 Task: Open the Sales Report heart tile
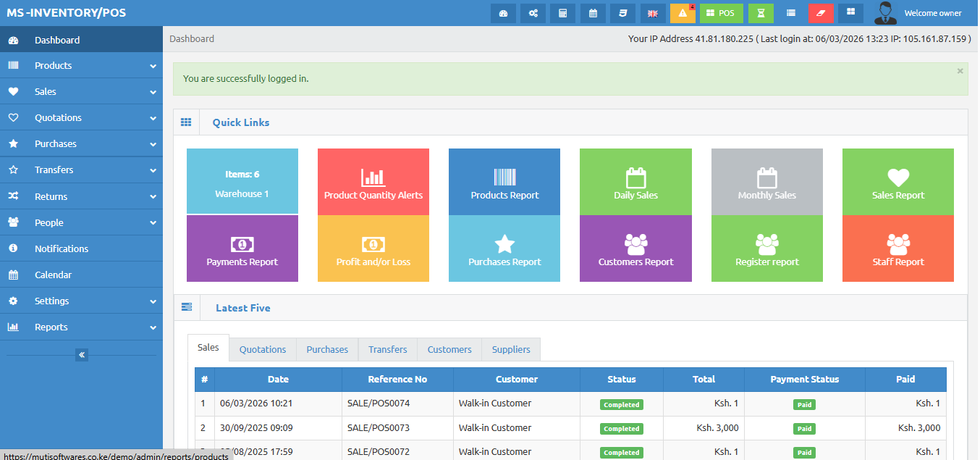(x=898, y=182)
